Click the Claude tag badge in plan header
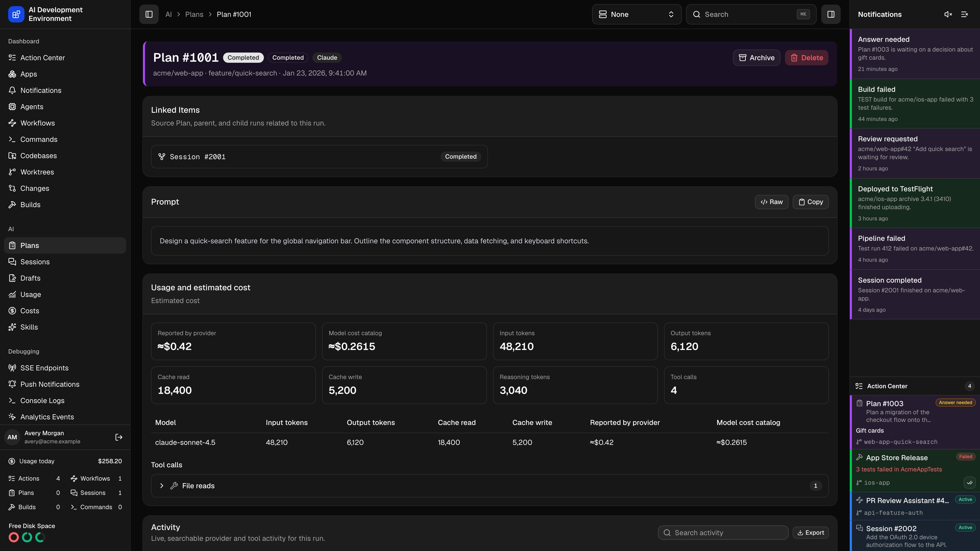Viewport: 980px width, 551px height. tap(327, 58)
